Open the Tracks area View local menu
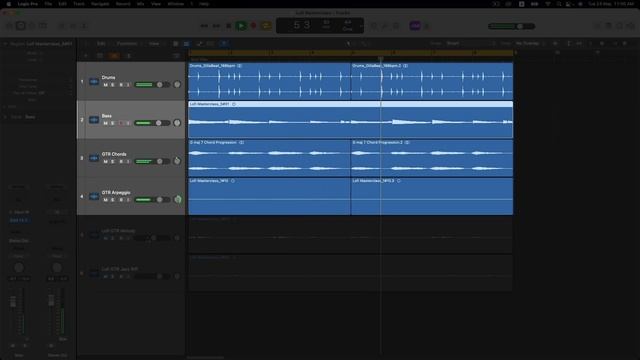 [155, 44]
